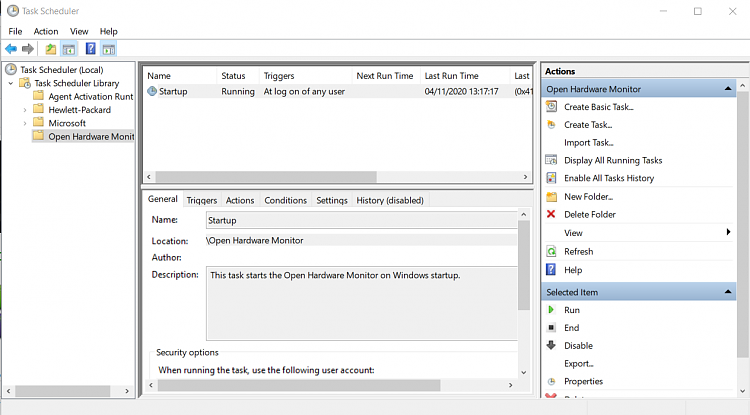Click the End stop icon
This screenshot has width=750, height=415.
[x=551, y=328]
